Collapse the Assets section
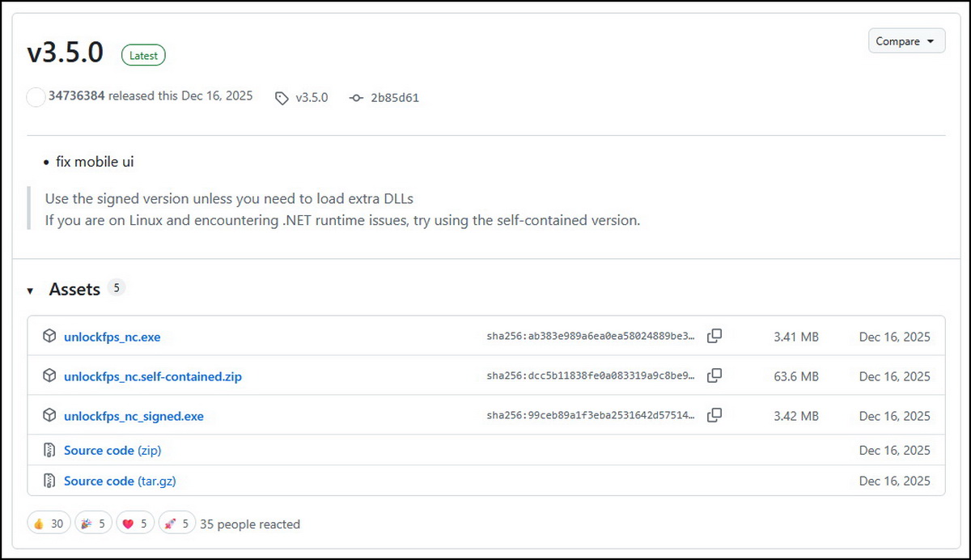 (x=31, y=290)
